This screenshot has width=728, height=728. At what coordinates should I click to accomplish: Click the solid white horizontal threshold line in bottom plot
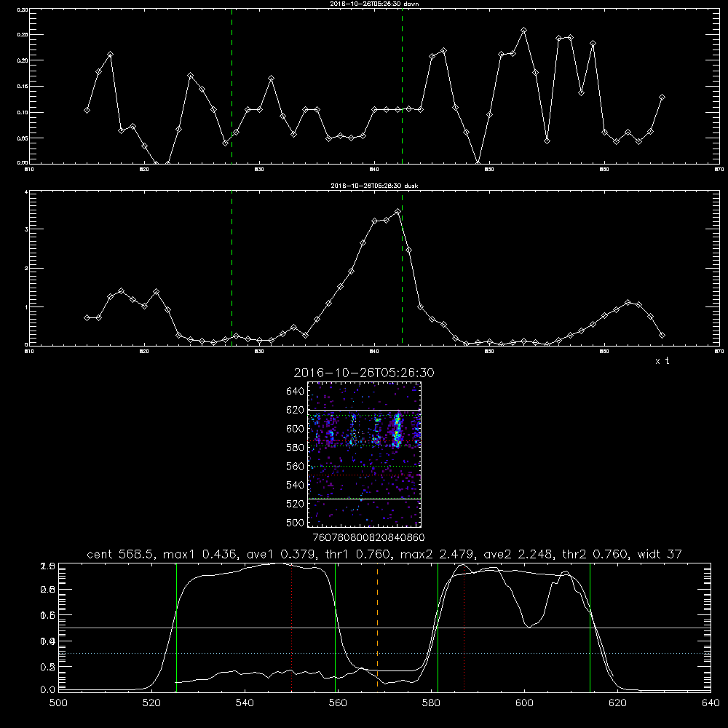pos(384,628)
